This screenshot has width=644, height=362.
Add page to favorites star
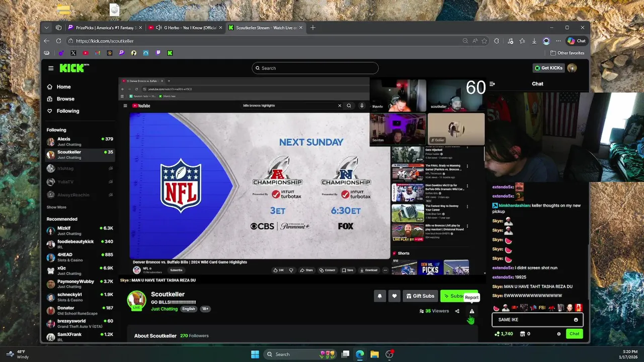pyautogui.click(x=485, y=41)
